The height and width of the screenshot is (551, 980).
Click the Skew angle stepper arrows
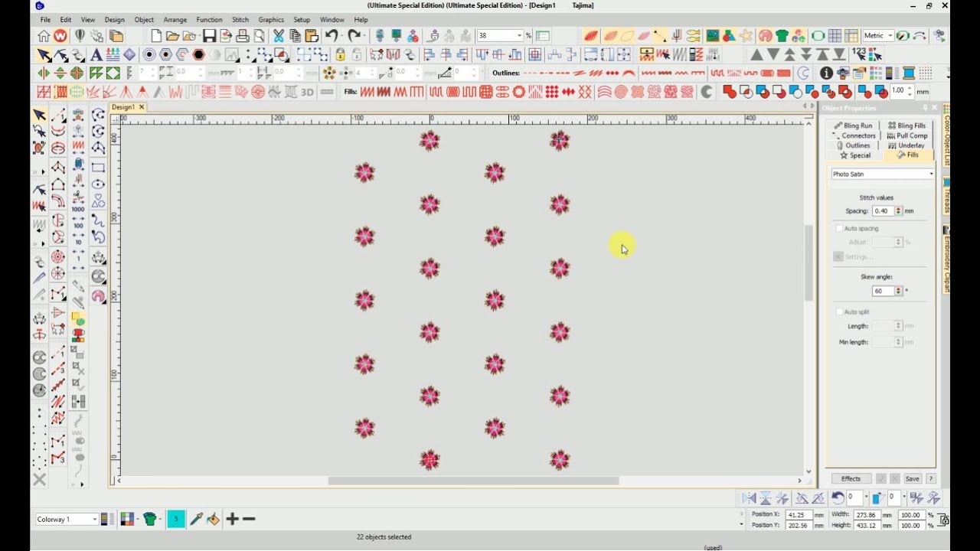point(899,292)
